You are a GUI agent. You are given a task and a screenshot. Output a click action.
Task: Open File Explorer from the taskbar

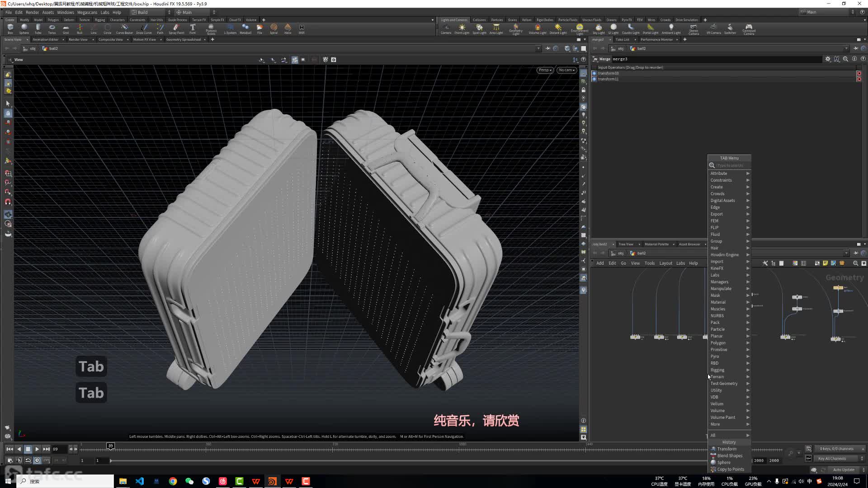tap(123, 481)
